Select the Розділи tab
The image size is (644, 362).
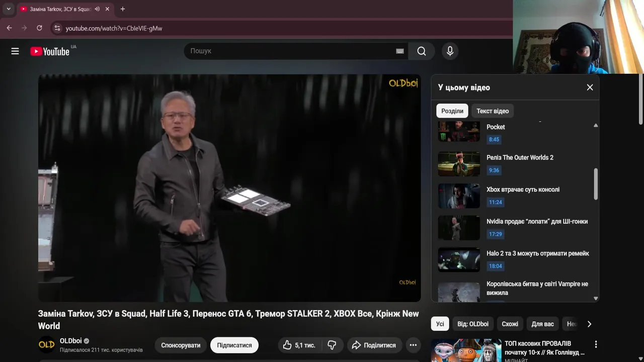pyautogui.click(x=452, y=111)
